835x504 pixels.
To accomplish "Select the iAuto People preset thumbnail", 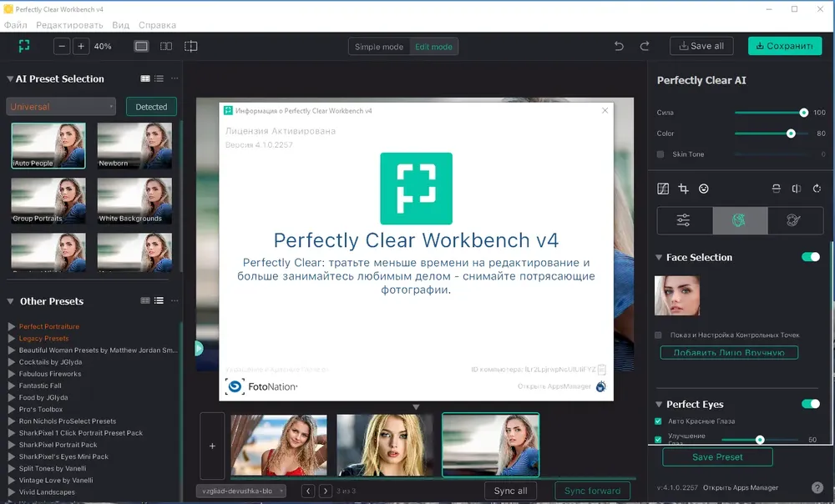I will point(48,146).
